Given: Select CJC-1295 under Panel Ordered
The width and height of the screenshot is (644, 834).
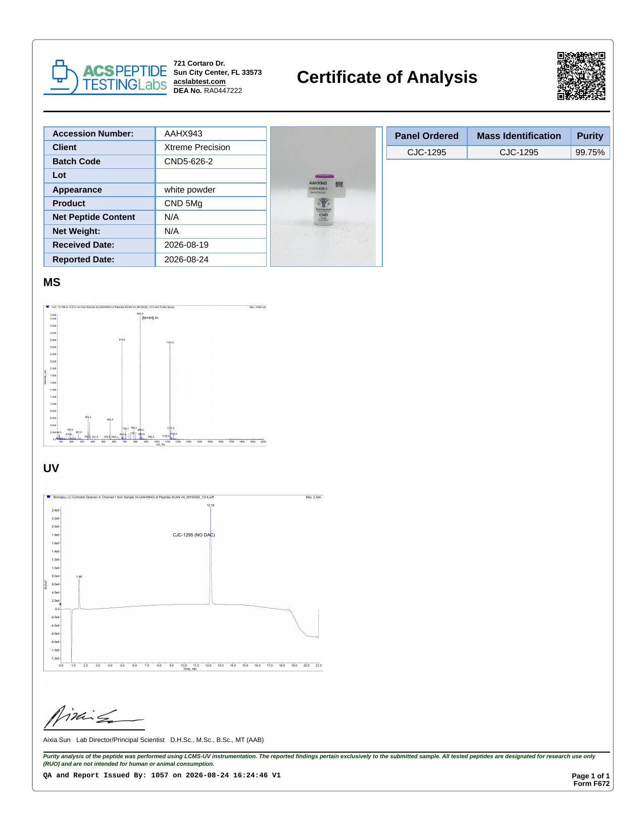Looking at the screenshot, I should coord(427,152).
